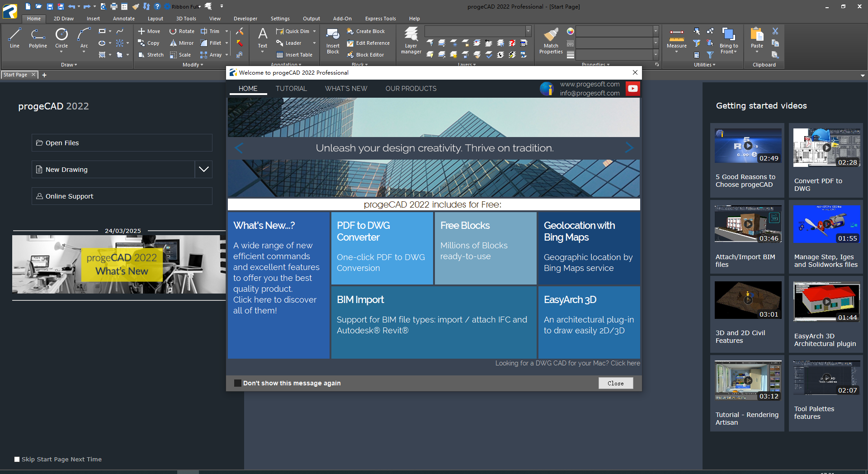Viewport: 868px width, 474px height.
Task: Open the Layer manager
Action: [x=411, y=41]
